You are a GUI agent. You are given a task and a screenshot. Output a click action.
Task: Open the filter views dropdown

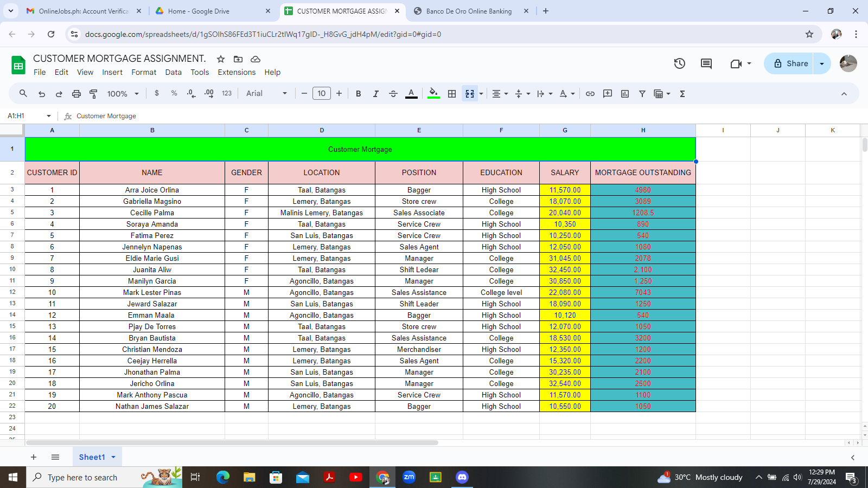click(x=662, y=94)
